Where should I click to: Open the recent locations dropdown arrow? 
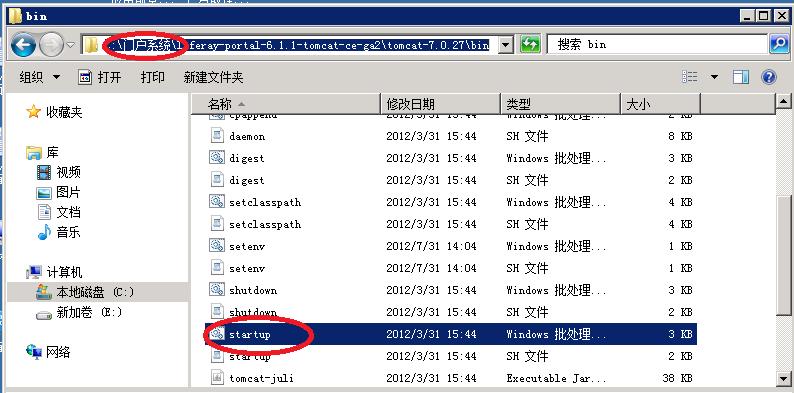[x=71, y=46]
